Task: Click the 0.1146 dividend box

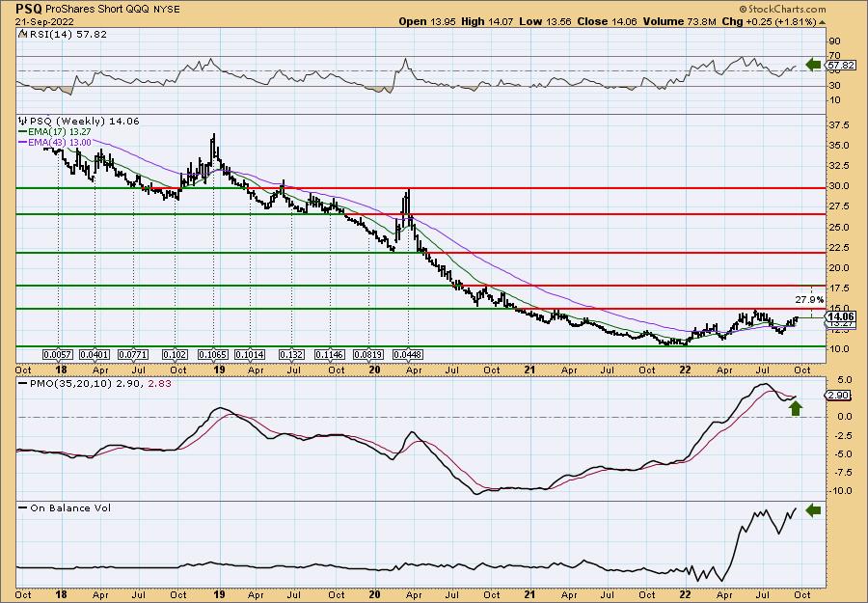Action: click(x=330, y=354)
